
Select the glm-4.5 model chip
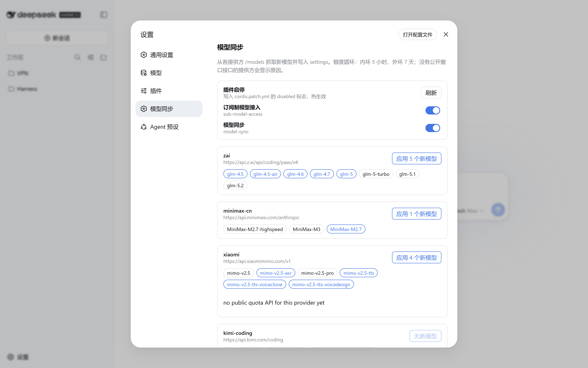(x=235, y=174)
